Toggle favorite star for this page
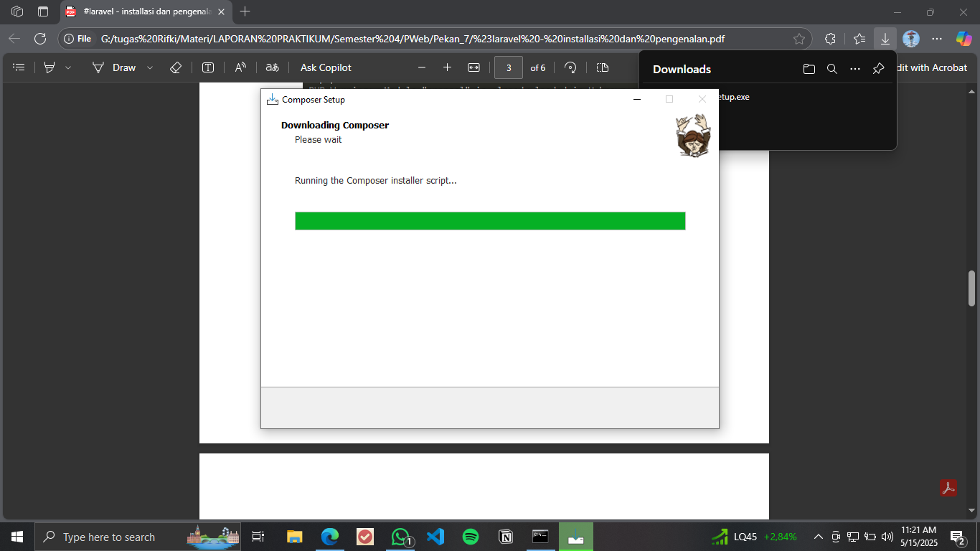Screen dimensions: 980x551 click(799, 39)
